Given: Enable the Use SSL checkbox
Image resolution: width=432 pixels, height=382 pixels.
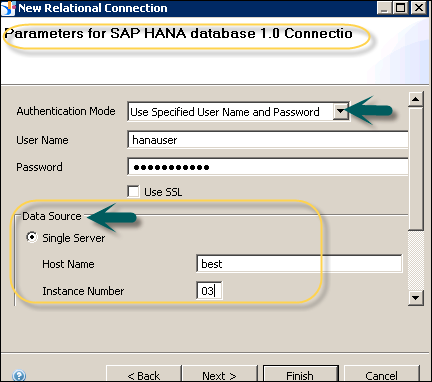Looking at the screenshot, I should pos(133,192).
